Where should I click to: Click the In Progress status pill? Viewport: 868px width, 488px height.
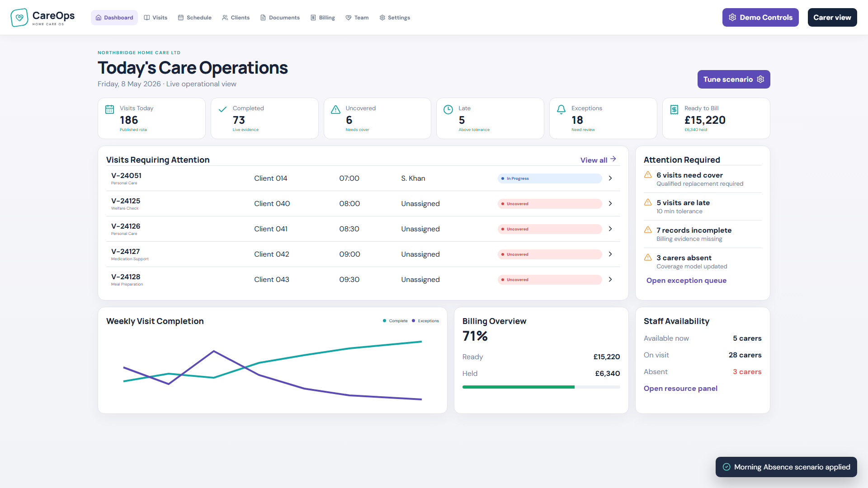point(550,178)
